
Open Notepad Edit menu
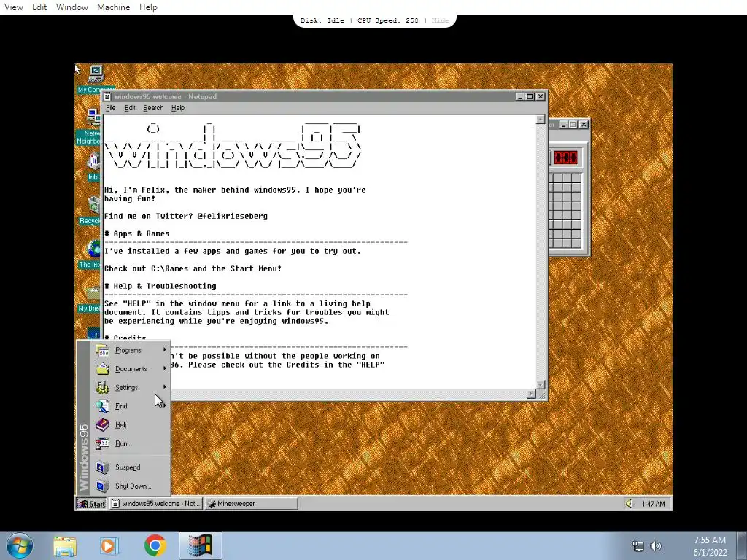point(130,108)
